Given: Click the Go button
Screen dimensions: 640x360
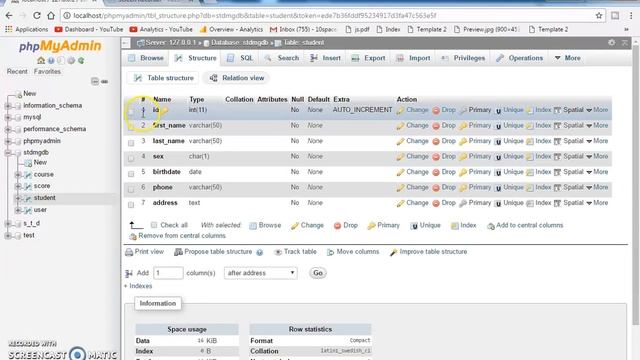Looking at the screenshot, I should coord(318,273).
